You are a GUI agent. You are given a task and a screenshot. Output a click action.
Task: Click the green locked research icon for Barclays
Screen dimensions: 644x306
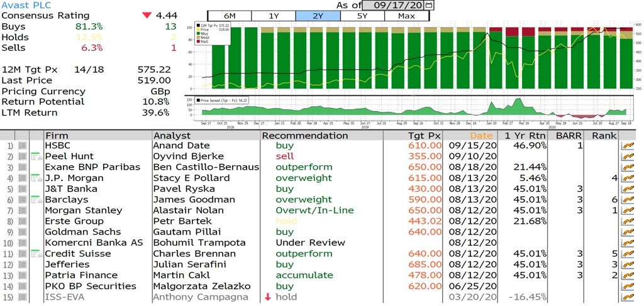(36, 200)
